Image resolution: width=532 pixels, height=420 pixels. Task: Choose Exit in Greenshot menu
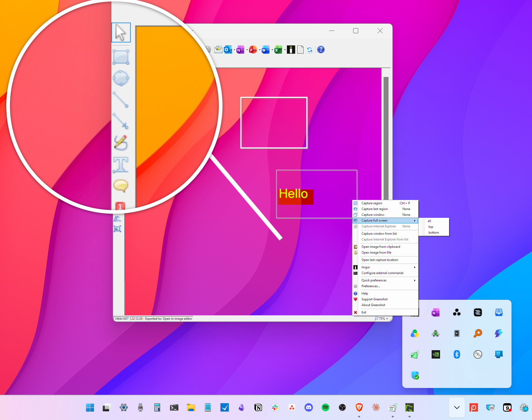[x=385, y=312]
